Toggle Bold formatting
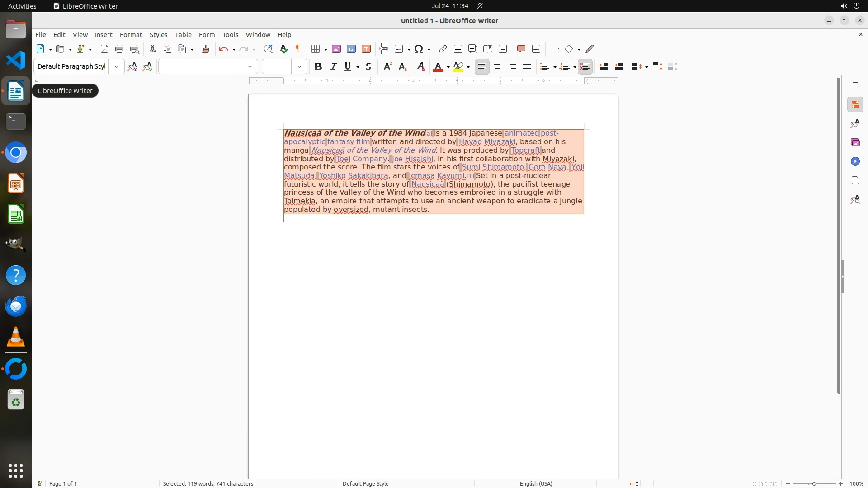The width and height of the screenshot is (868, 488). [x=318, y=66]
